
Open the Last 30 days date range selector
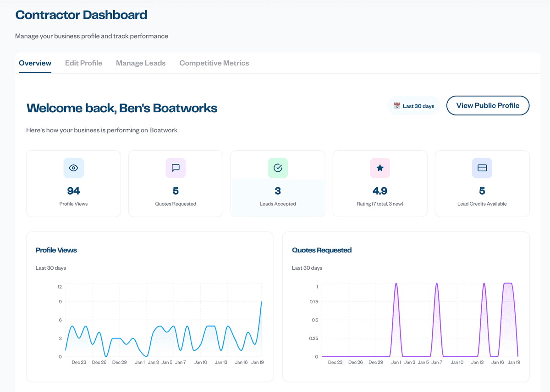point(413,105)
